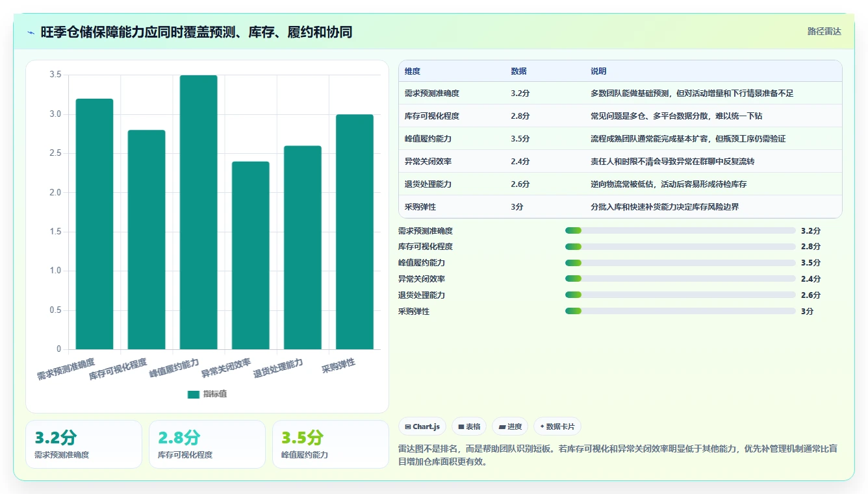
Task: Click the 退货处理能力 progress bar
Action: tap(680, 295)
